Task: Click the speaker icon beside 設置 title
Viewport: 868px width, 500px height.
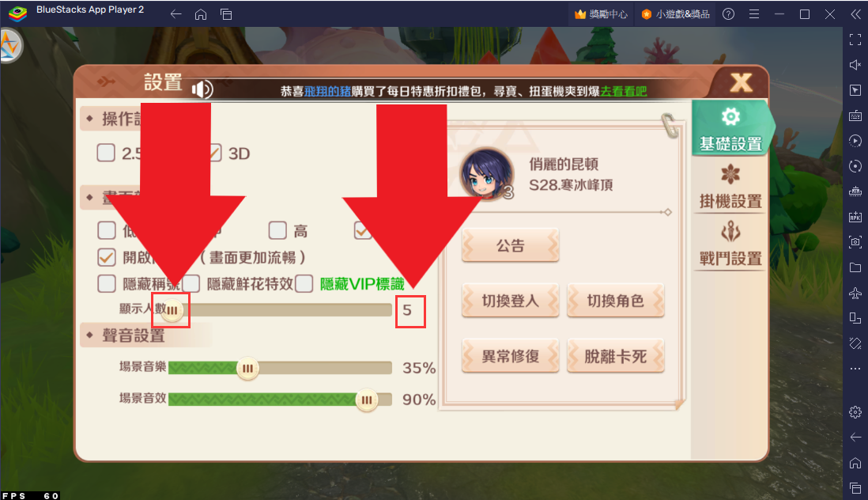Action: (202, 89)
